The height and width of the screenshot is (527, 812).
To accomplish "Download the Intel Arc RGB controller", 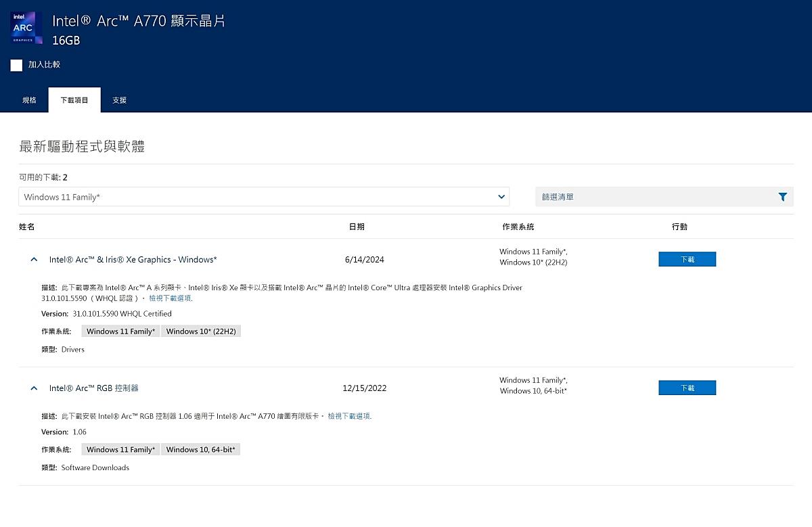I will pyautogui.click(x=687, y=388).
